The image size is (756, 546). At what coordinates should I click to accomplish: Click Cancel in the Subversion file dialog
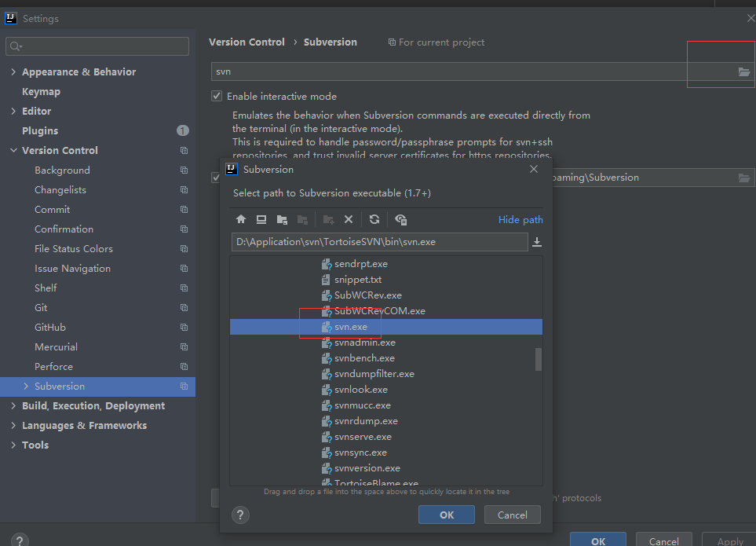pos(512,515)
